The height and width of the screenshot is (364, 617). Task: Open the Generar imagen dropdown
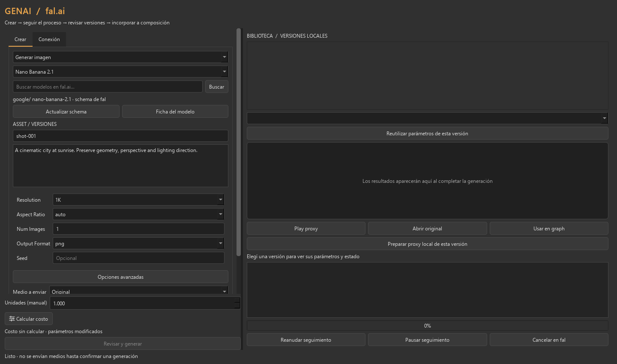click(120, 57)
